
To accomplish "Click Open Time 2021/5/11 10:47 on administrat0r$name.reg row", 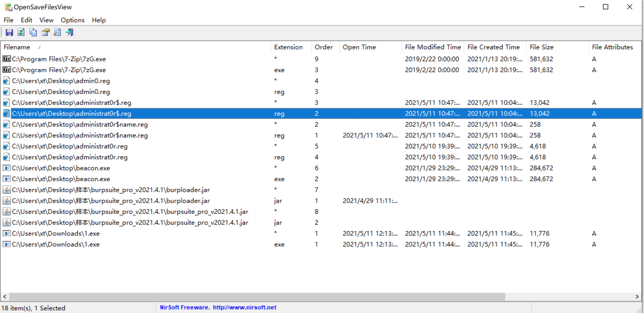I will pyautogui.click(x=371, y=135).
